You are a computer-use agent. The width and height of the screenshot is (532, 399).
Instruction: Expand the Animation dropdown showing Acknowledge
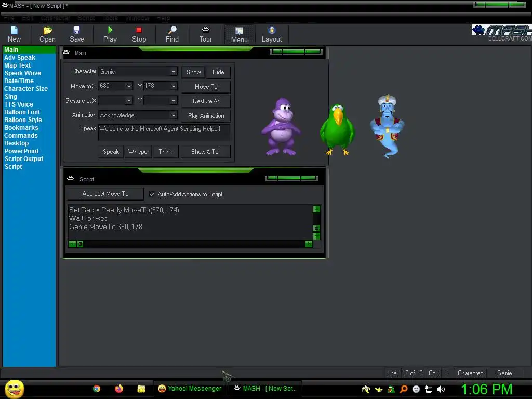coord(174,115)
